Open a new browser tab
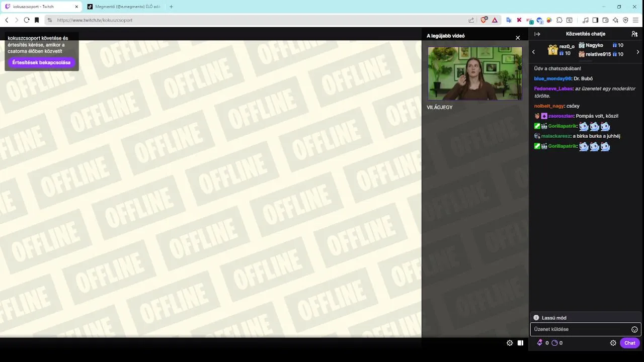Viewport: 644px width, 362px height. pyautogui.click(x=171, y=7)
